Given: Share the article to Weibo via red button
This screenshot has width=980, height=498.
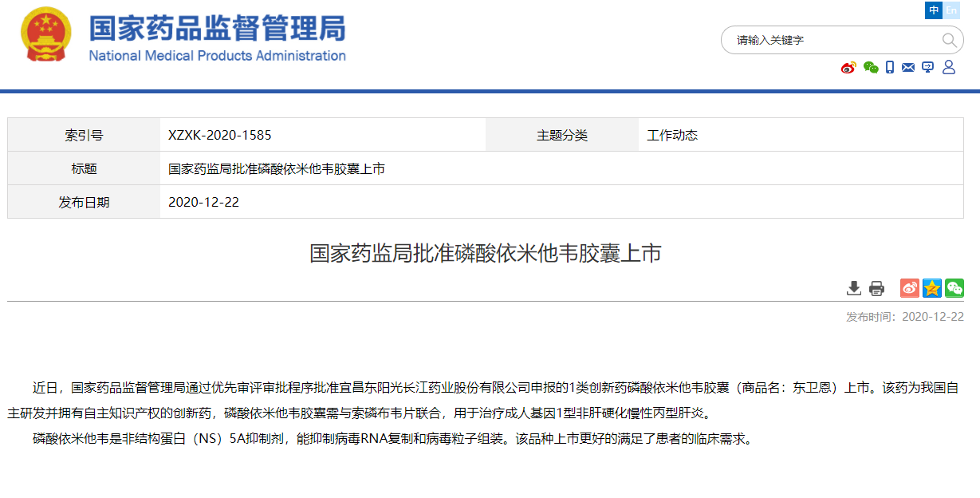Looking at the screenshot, I should point(910,288).
